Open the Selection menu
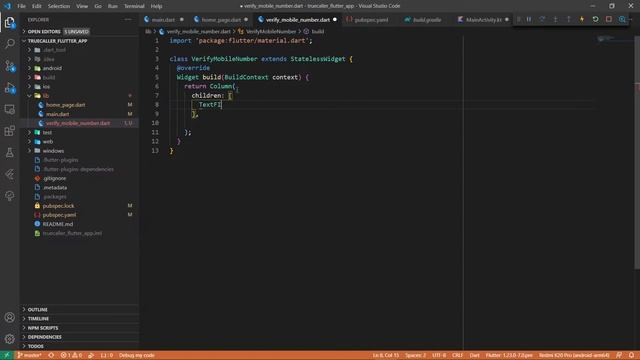Image resolution: width=640 pixels, height=360 pixels. (x=59, y=6)
